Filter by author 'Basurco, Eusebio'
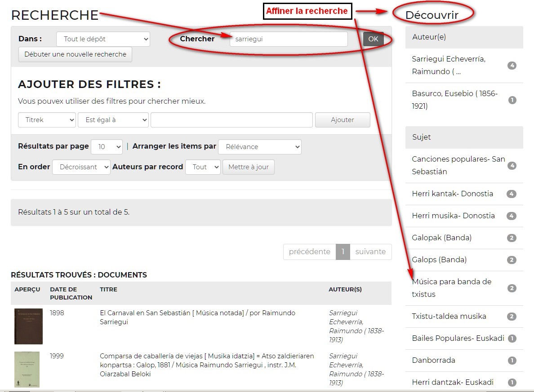 click(x=454, y=100)
